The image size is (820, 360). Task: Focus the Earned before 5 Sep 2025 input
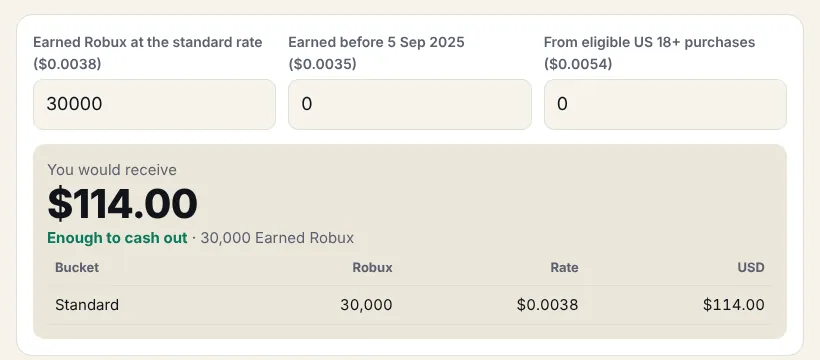pyautogui.click(x=409, y=104)
